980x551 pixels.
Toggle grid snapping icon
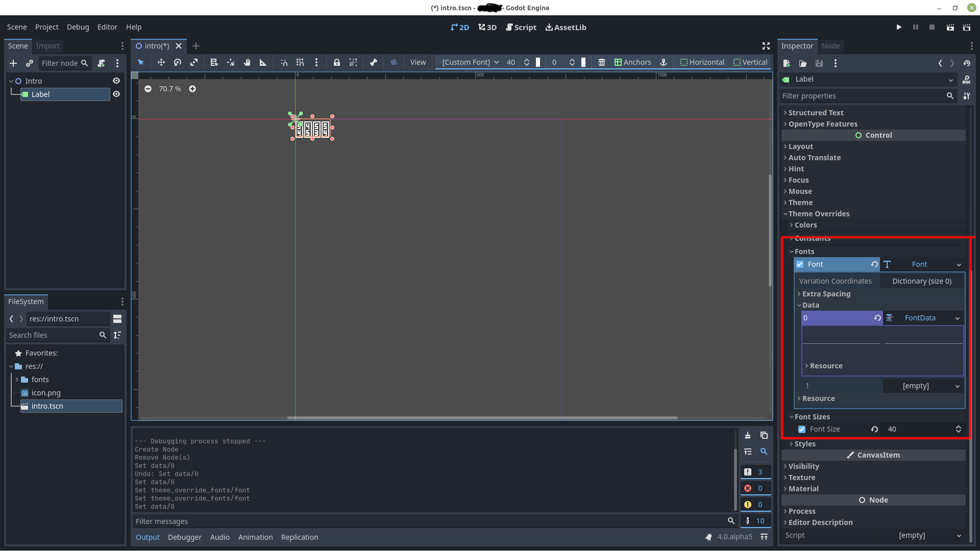(300, 62)
